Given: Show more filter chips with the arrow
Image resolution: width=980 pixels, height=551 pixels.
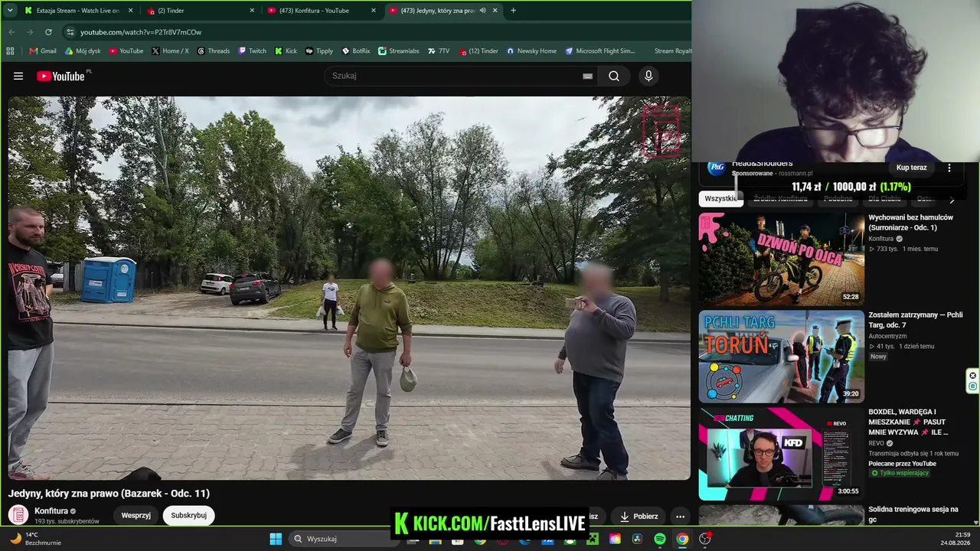Looking at the screenshot, I should 952,199.
